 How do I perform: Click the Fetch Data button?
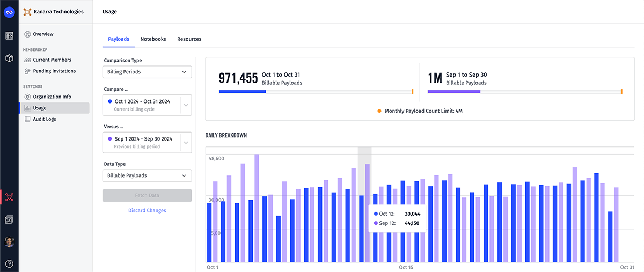point(147,195)
